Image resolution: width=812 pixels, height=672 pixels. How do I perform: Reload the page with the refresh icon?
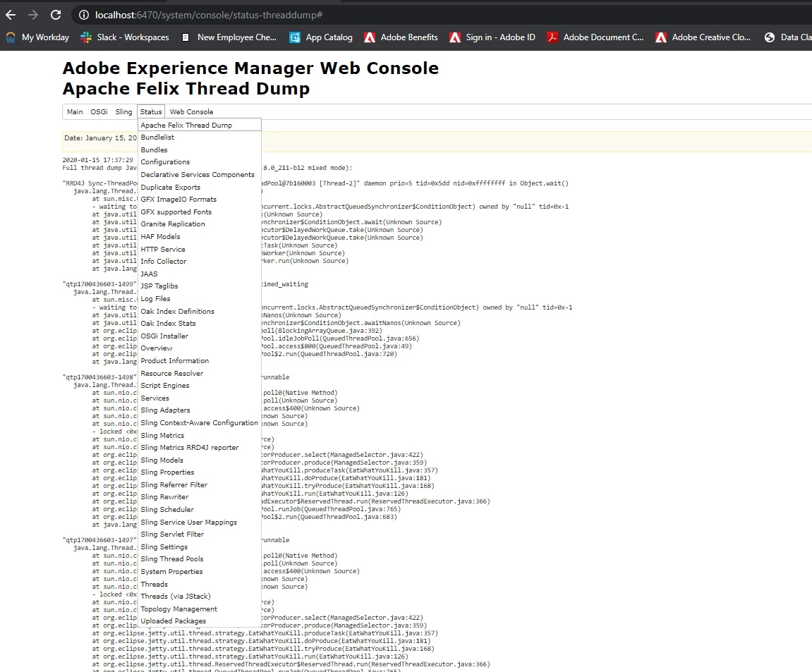click(x=56, y=15)
